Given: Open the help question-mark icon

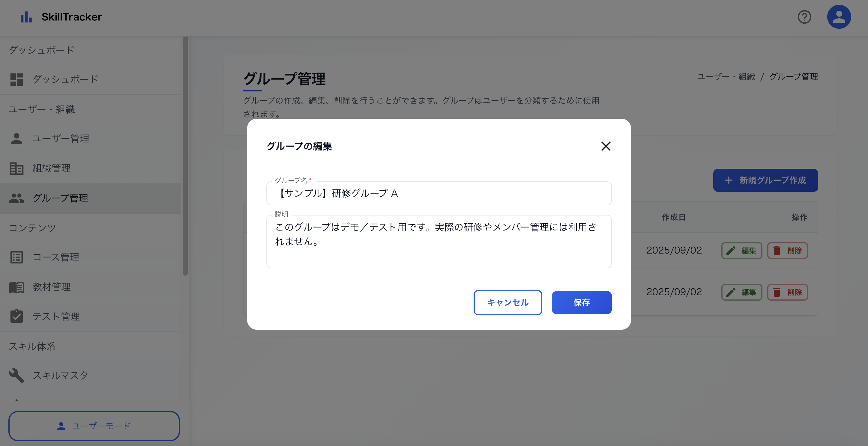Looking at the screenshot, I should pos(805,17).
